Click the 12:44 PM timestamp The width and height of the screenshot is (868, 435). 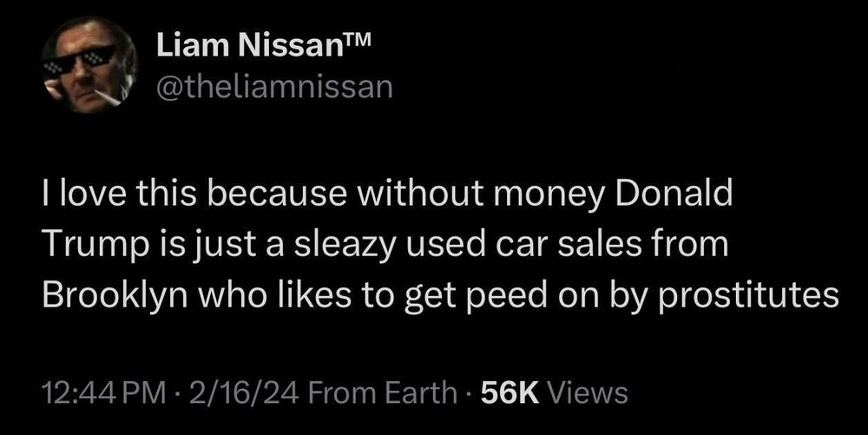[94, 392]
